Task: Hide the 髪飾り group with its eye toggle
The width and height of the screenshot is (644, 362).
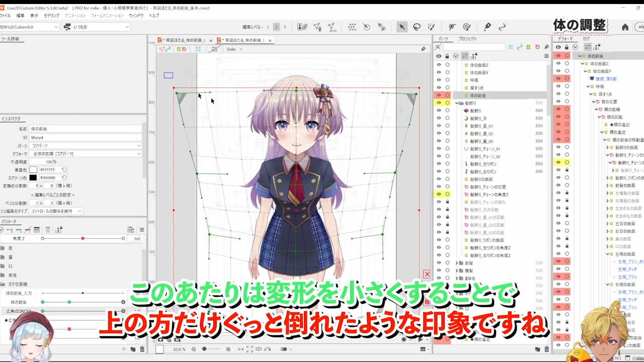Action: point(439,103)
